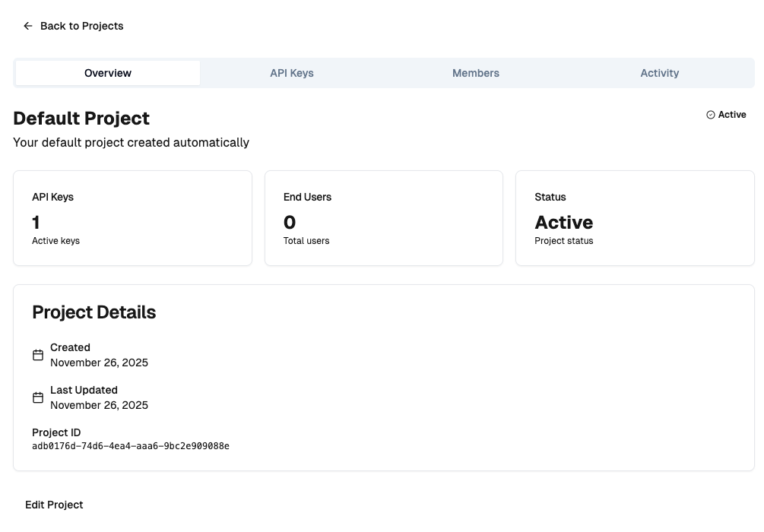
Task: Select the Project ID value
Action: pyautogui.click(x=130, y=446)
